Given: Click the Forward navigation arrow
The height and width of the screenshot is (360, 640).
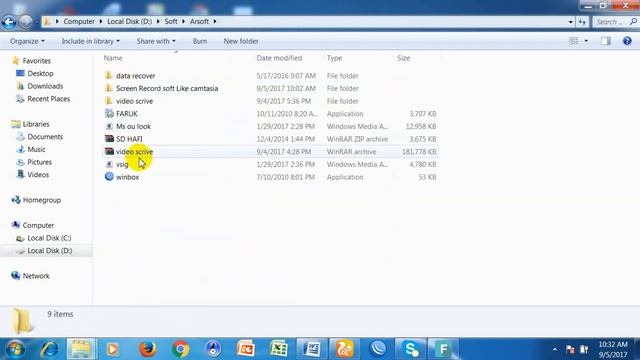Looking at the screenshot, I should 26,22.
